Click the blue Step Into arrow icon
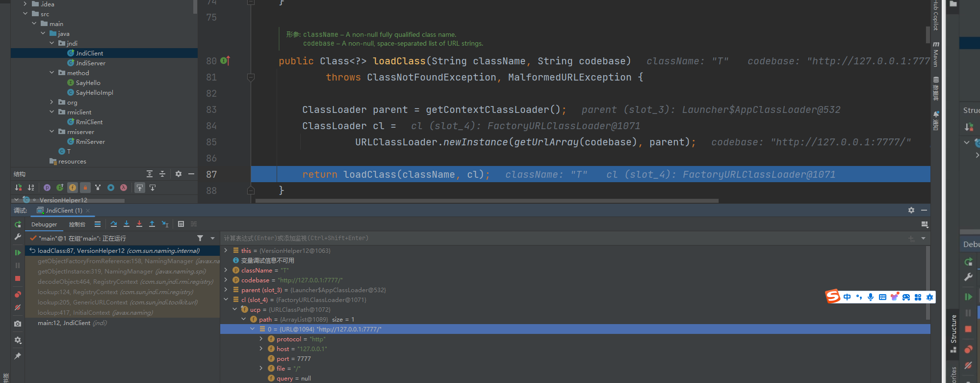 click(x=127, y=224)
